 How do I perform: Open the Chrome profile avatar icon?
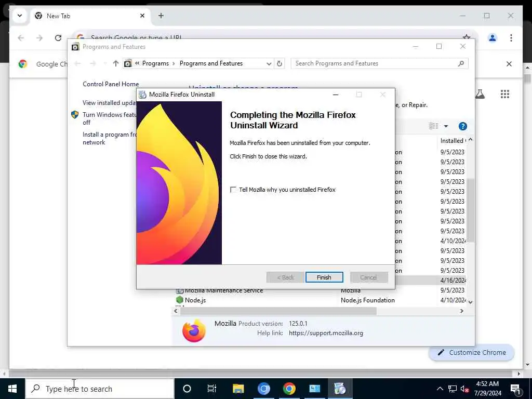coord(493,37)
